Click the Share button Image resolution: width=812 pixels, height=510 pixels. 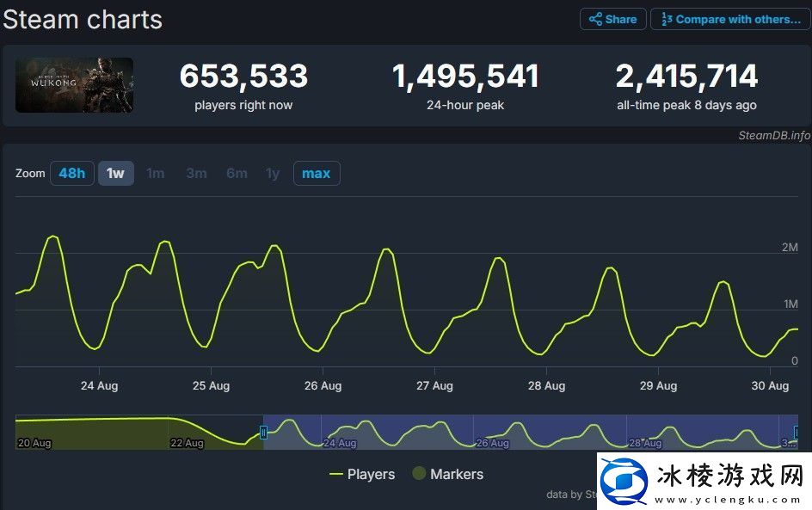(x=612, y=19)
